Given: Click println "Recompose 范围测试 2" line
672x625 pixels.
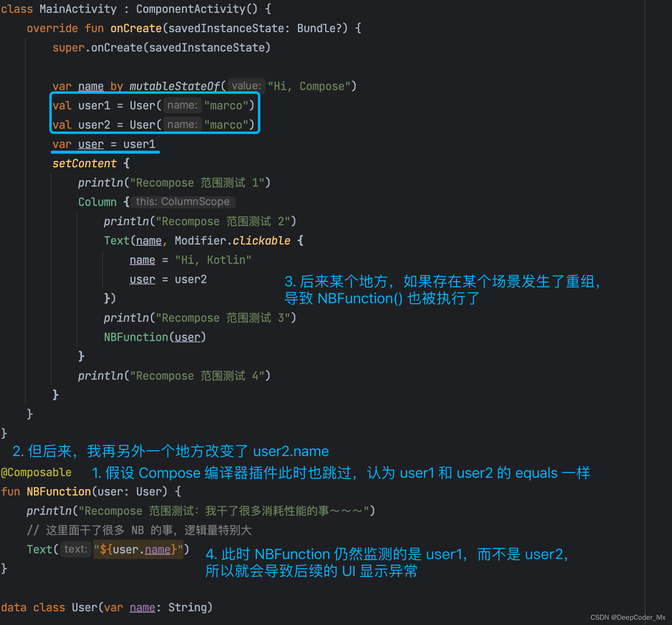Looking at the screenshot, I should [200, 221].
